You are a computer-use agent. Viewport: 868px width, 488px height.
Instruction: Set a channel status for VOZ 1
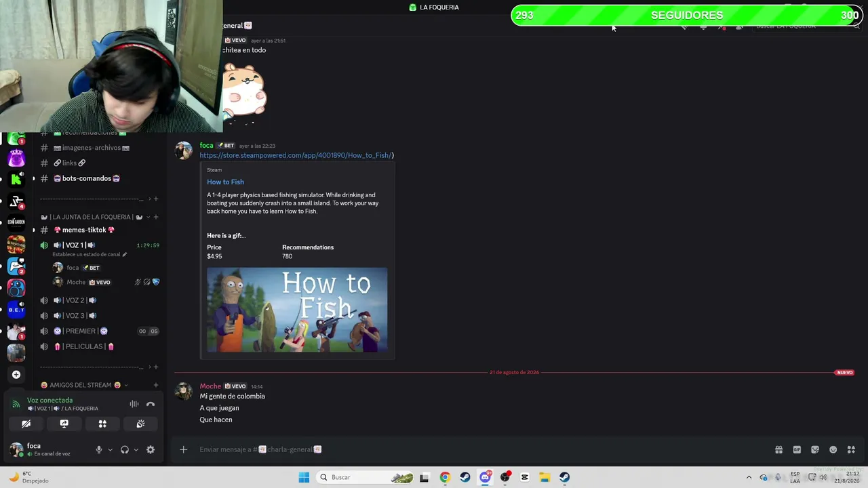pyautogui.click(x=90, y=255)
